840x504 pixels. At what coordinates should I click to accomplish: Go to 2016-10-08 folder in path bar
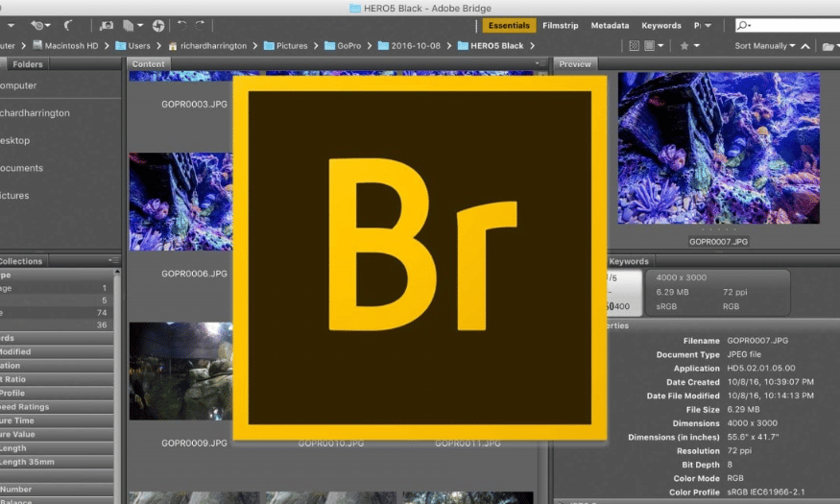[x=409, y=45]
